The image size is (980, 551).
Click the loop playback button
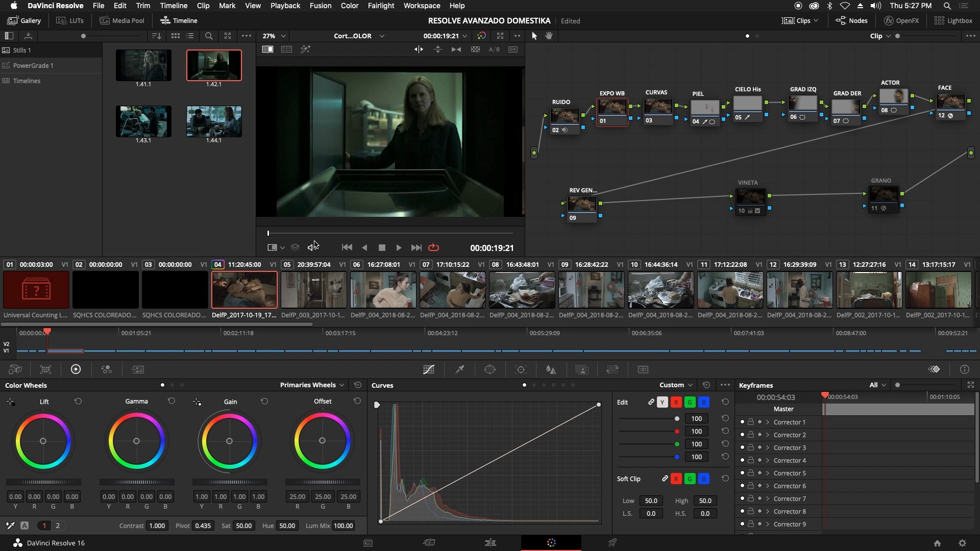(433, 247)
